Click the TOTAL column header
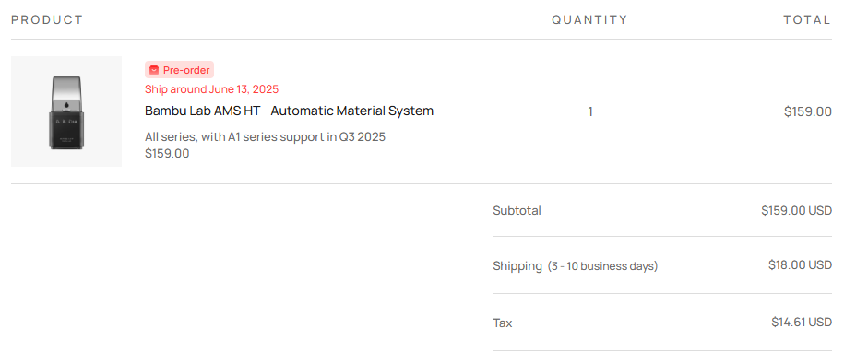This screenshot has height=352, width=868. coord(807,20)
